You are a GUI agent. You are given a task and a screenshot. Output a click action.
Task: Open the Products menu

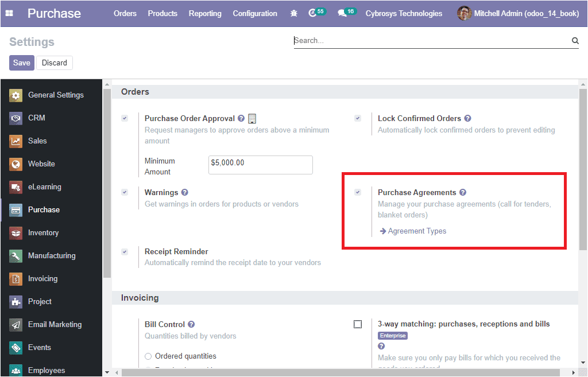(x=163, y=14)
